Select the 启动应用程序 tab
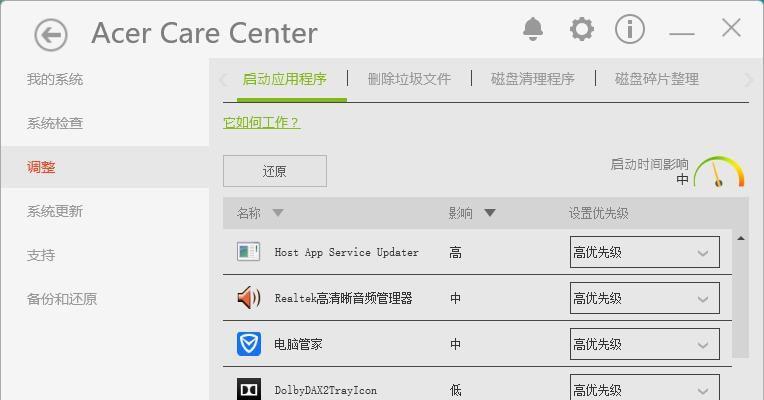The width and height of the screenshot is (764, 400). point(285,79)
